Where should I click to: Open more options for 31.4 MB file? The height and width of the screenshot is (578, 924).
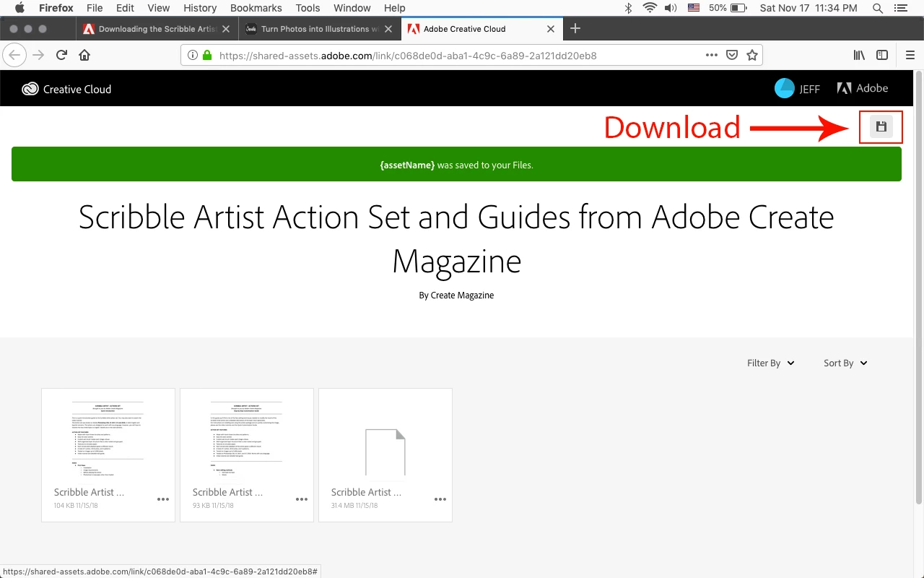440,499
